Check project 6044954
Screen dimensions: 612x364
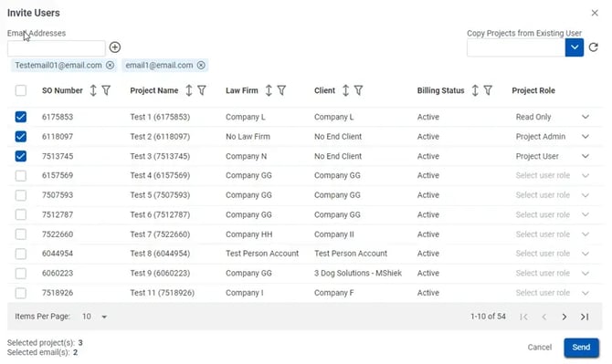click(21, 254)
